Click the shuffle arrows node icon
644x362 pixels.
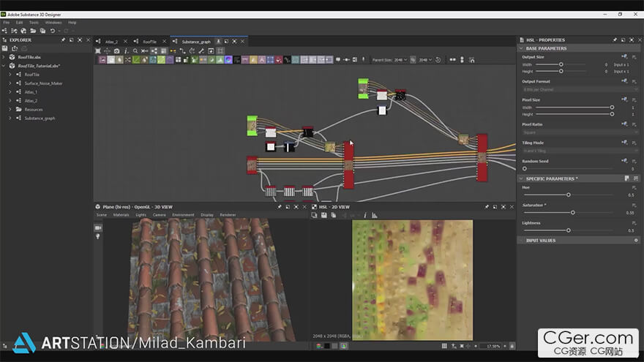coord(128,60)
